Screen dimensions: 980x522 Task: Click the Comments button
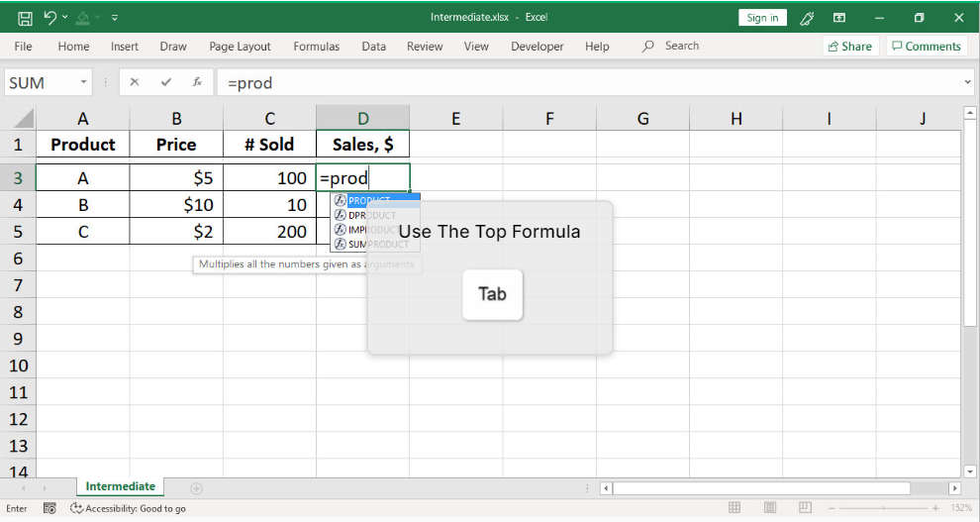(x=927, y=47)
